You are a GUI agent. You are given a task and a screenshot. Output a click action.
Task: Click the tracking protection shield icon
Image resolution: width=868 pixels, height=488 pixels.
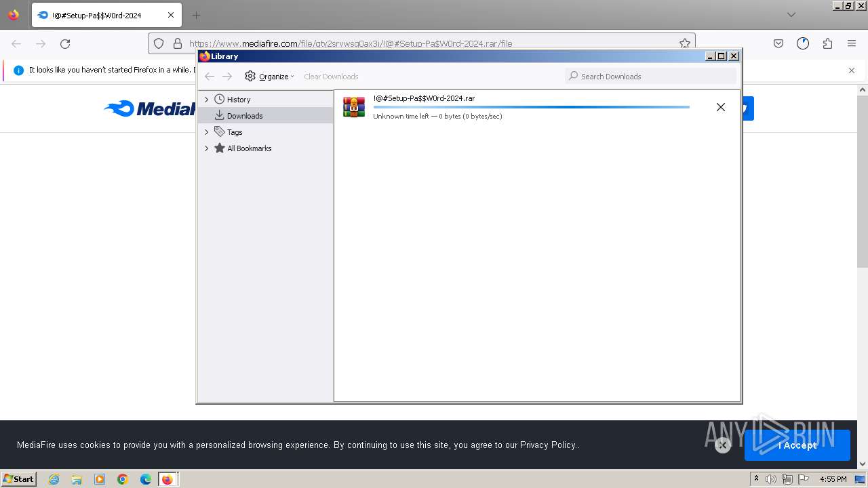159,43
